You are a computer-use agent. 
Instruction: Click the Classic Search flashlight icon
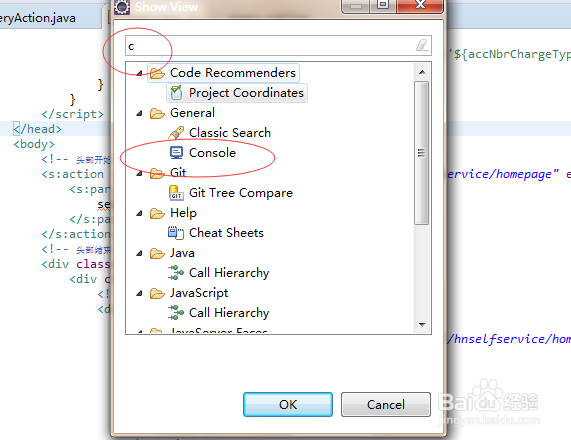tap(176, 133)
